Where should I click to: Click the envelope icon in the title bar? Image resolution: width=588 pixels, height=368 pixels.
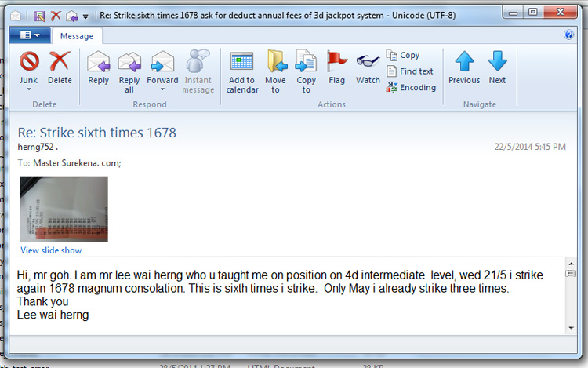[16, 16]
